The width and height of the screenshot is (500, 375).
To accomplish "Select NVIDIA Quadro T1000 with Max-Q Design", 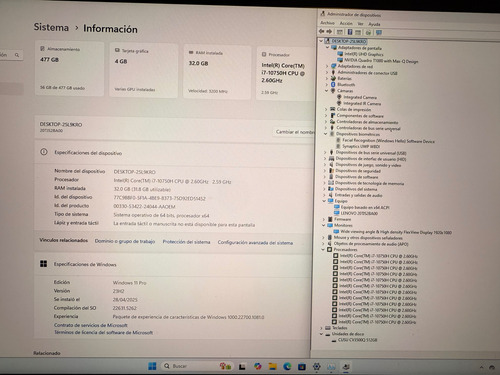I will 381,61.
